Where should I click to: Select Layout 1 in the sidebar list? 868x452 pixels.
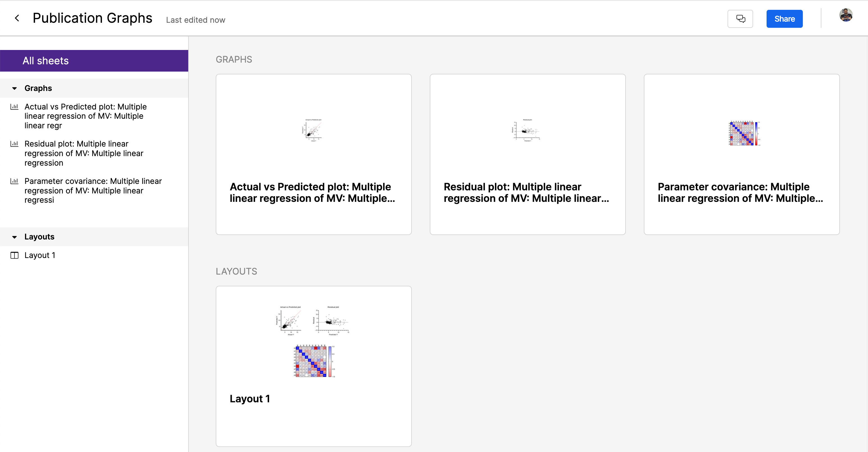coord(39,255)
